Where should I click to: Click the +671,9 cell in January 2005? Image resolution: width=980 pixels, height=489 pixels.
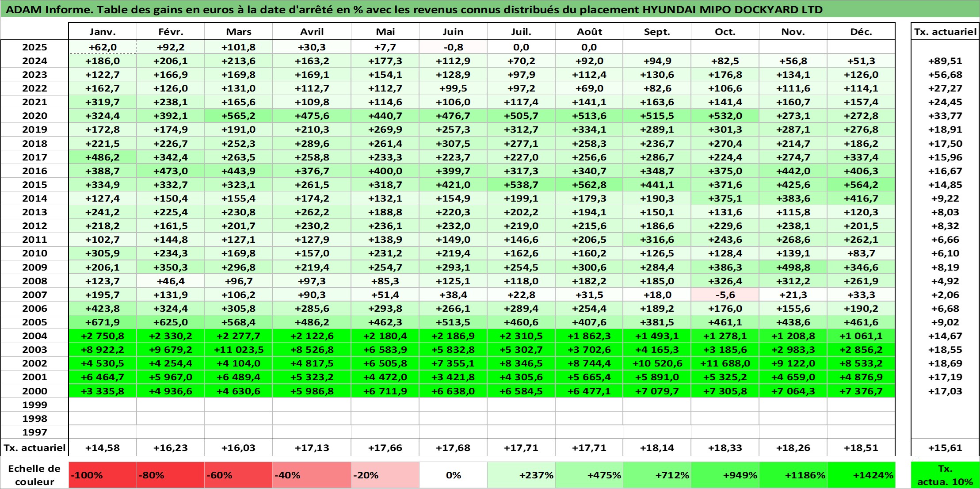pos(103,322)
